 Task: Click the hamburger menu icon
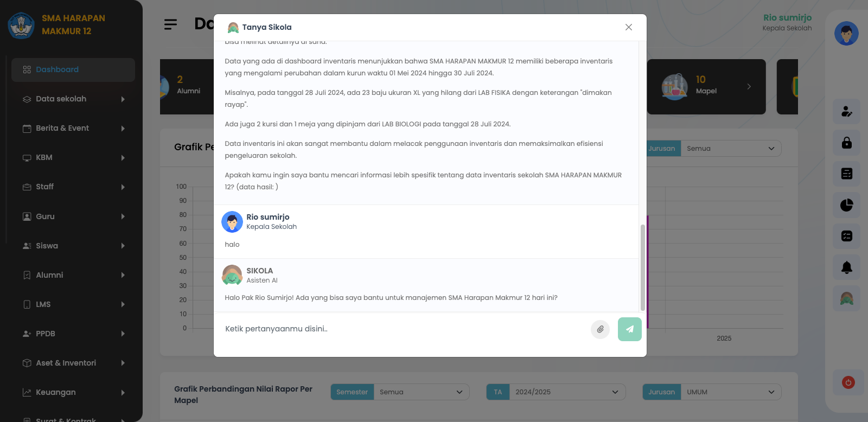[170, 24]
